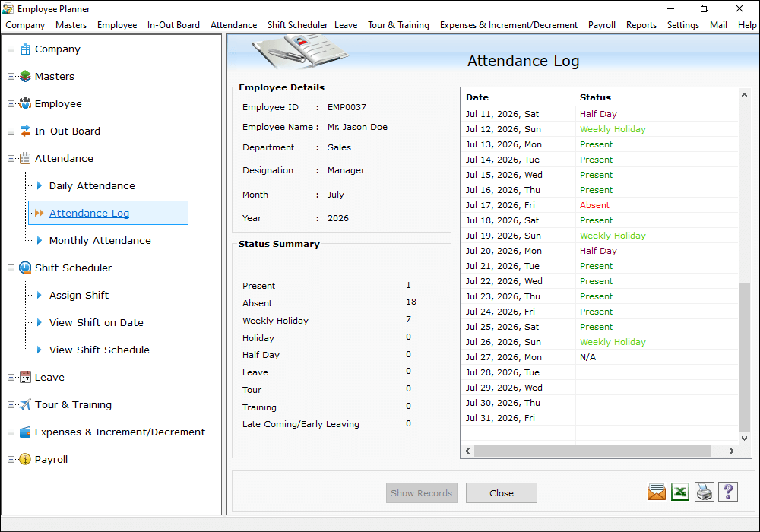Select the Jul 17, 2026, Fri row
Screen dimensions: 760x532
(600, 205)
